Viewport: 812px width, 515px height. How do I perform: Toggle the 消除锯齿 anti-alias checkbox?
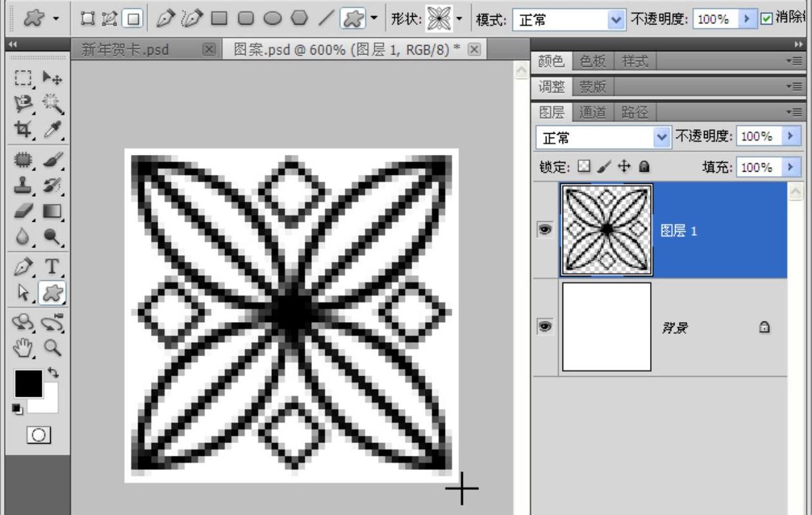click(x=766, y=19)
